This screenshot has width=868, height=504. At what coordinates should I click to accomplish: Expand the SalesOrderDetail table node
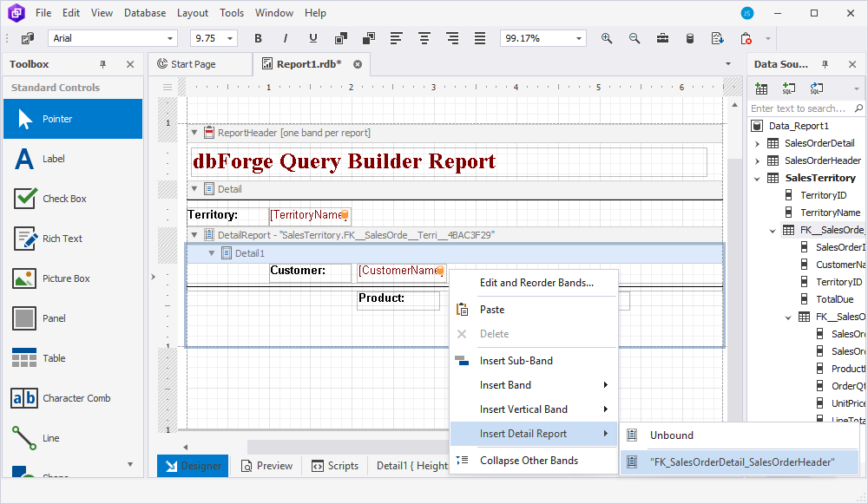point(757,144)
